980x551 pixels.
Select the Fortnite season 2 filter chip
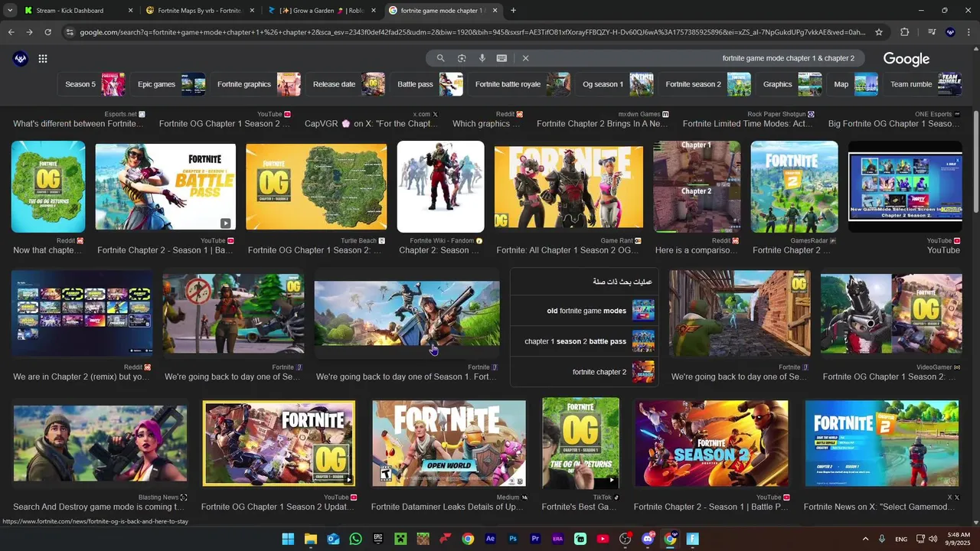(x=705, y=84)
